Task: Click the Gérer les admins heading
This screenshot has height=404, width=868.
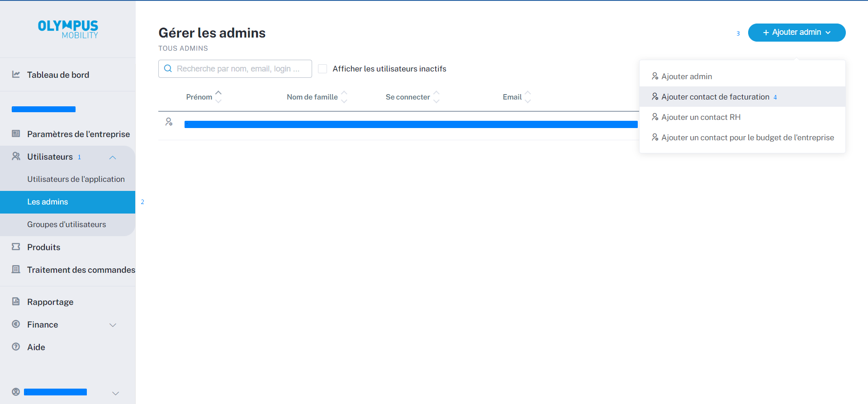Action: click(x=212, y=33)
